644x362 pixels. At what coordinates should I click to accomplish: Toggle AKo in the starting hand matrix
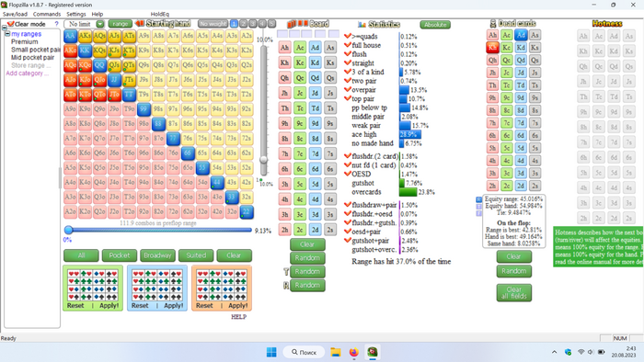coord(70,51)
